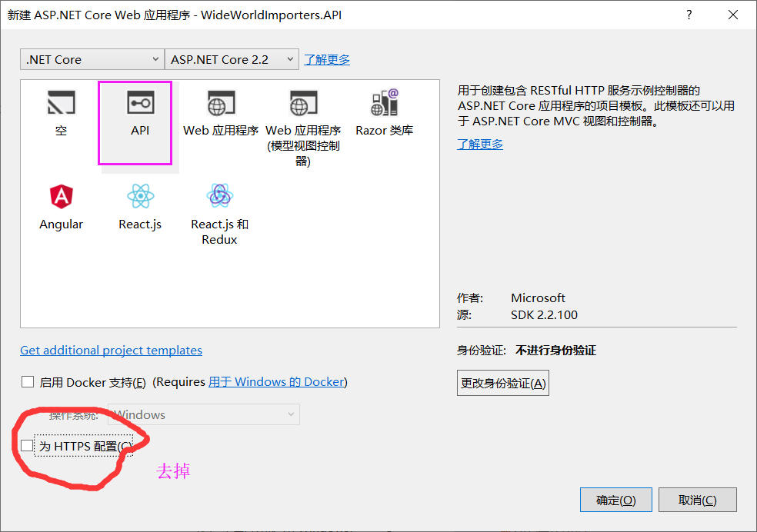Enable Docker support checkbox

pyautogui.click(x=28, y=382)
